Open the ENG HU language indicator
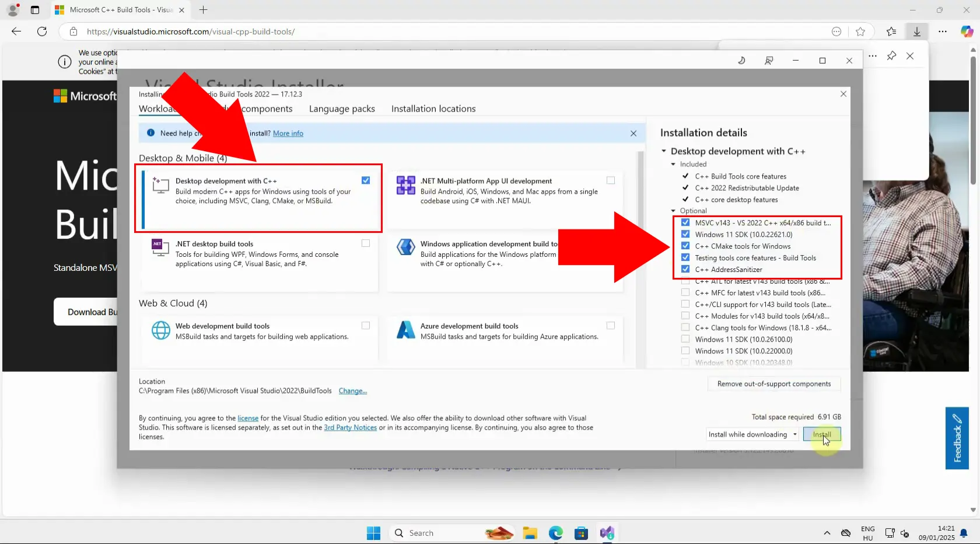 pos(868,533)
